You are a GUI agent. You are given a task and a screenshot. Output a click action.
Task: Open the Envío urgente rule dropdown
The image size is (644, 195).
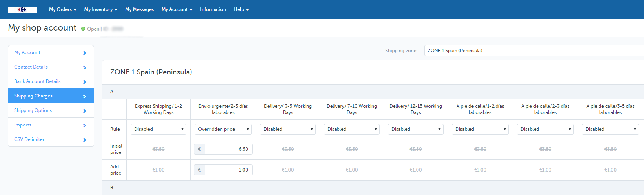coord(223,129)
